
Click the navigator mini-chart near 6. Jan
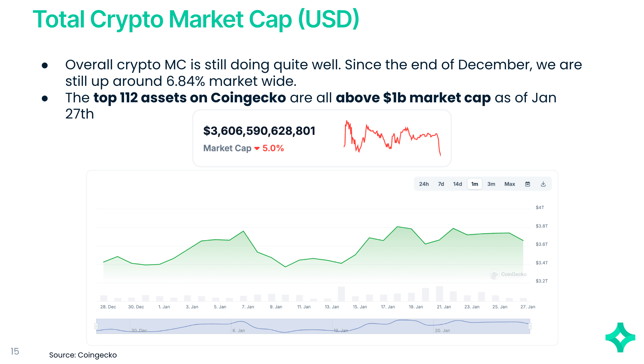pos(239,326)
